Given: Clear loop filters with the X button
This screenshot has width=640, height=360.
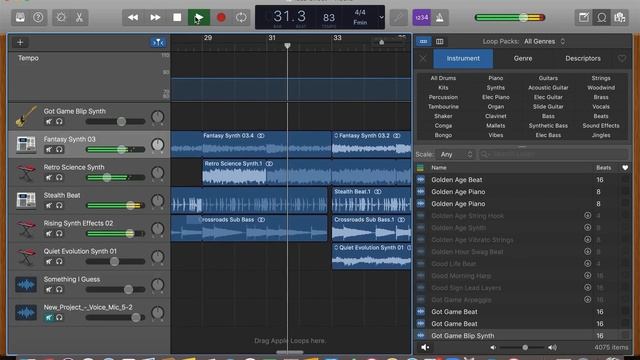Looking at the screenshot, I should 423,58.
